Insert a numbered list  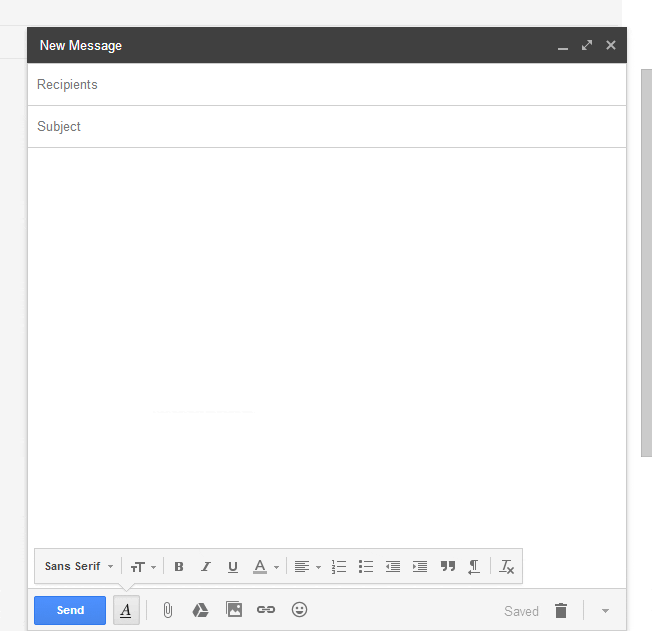339,567
